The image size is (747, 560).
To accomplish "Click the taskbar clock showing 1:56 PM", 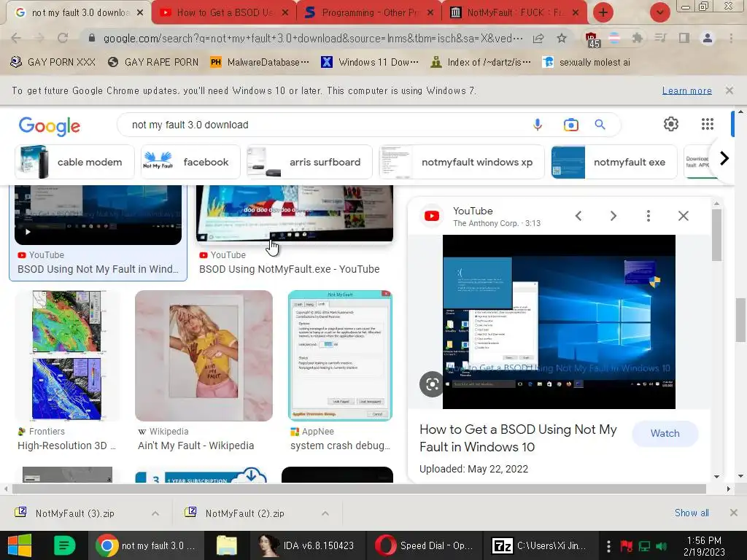I will pos(704,546).
